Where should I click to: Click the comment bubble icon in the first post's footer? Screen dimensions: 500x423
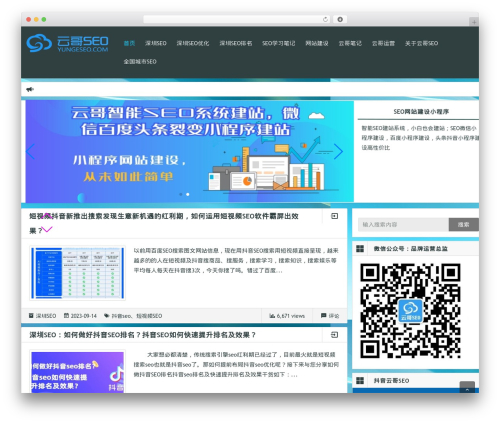[x=323, y=315]
